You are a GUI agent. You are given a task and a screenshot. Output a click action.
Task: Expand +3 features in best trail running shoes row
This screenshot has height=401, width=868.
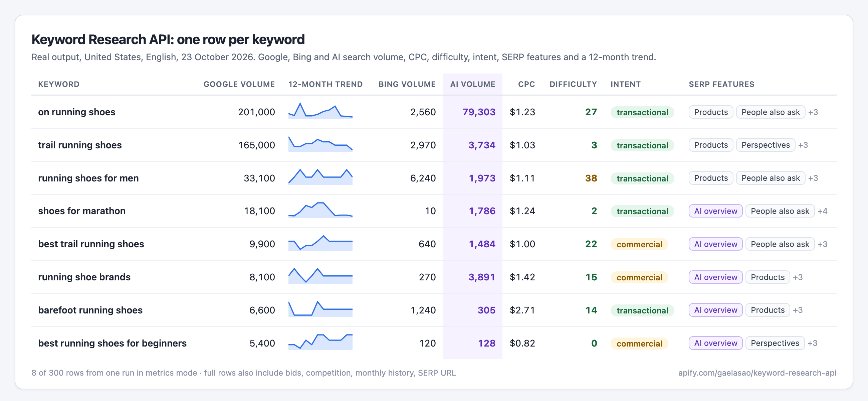pos(822,244)
